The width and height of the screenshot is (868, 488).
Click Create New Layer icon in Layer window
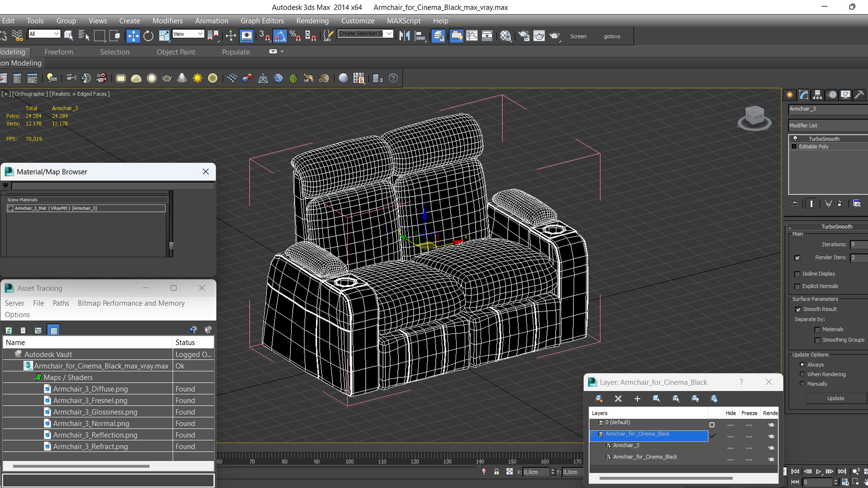(599, 399)
